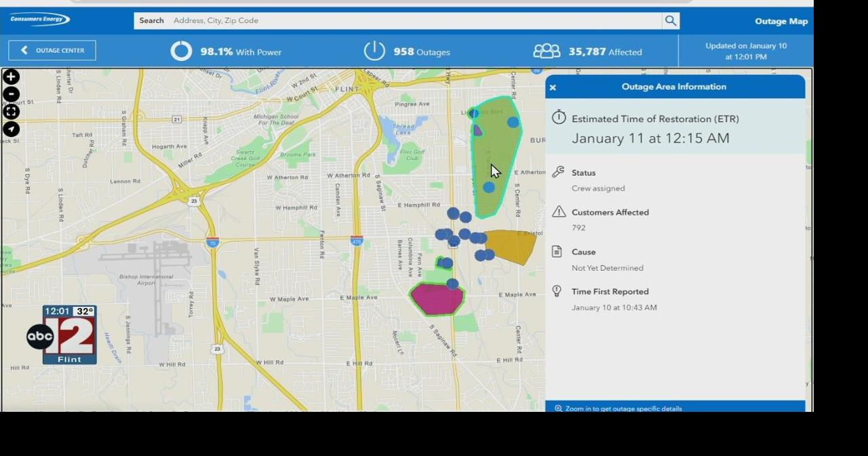Image resolution: width=868 pixels, height=456 pixels.
Task: Go back to Outage Center
Action: (x=52, y=50)
